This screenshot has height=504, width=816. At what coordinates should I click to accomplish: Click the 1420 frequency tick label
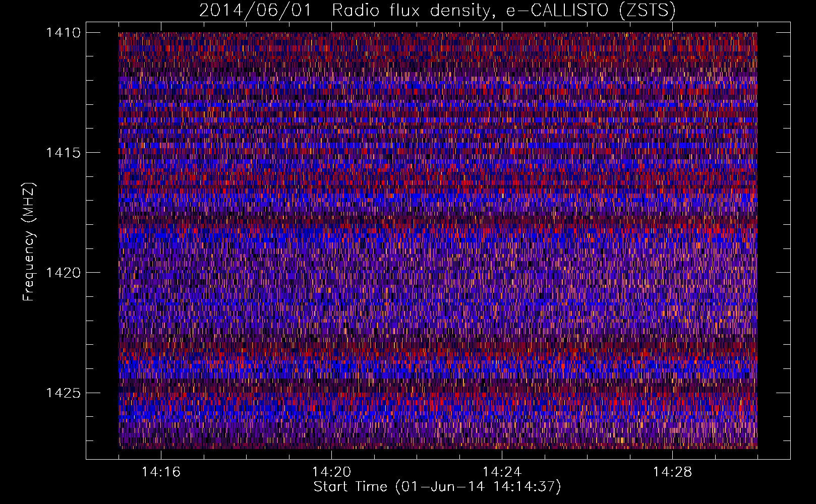pos(63,273)
